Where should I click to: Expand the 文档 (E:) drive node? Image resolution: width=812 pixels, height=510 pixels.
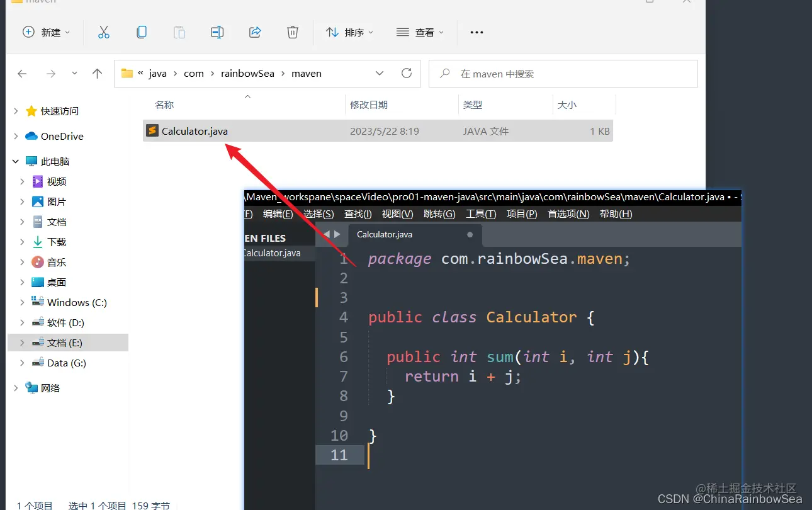22,343
